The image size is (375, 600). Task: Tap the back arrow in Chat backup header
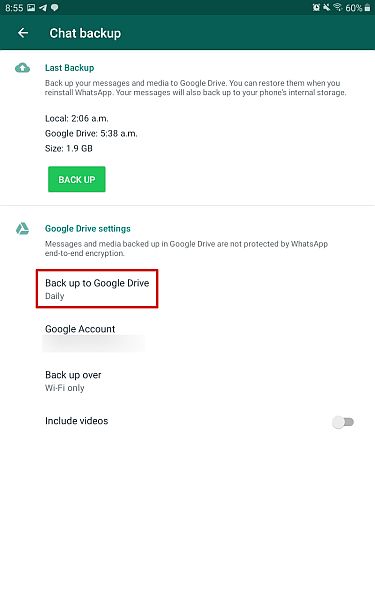coord(23,33)
